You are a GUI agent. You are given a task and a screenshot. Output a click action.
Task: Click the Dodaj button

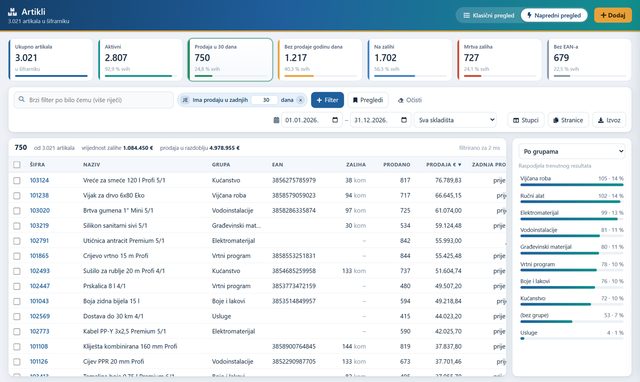(613, 16)
